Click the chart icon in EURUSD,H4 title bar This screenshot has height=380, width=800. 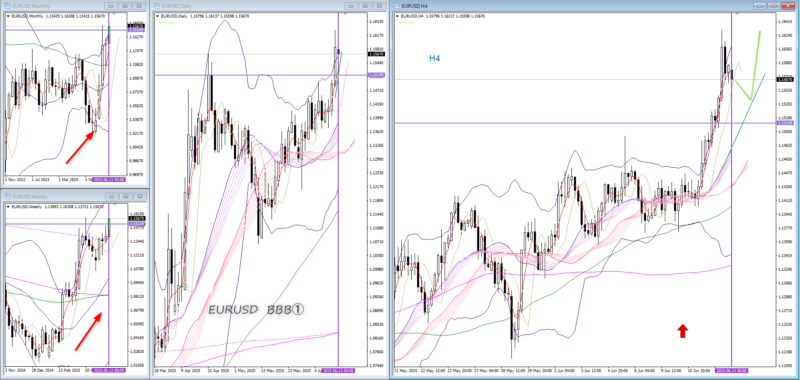397,6
